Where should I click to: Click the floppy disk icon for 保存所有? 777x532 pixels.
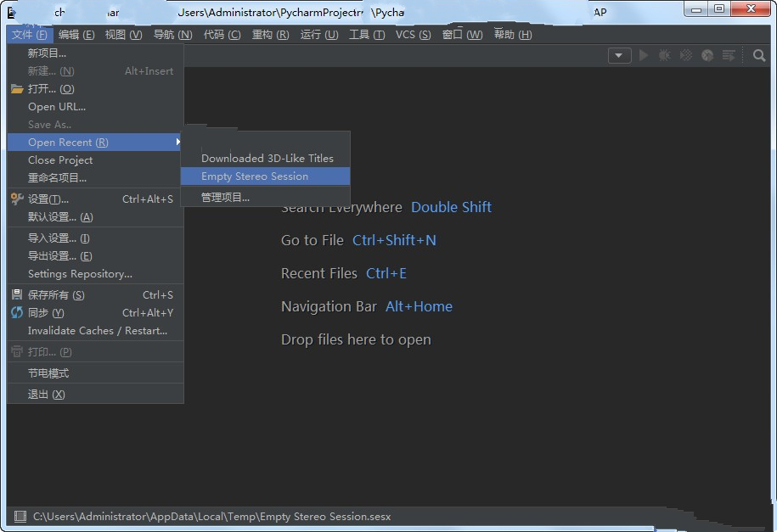(17, 294)
